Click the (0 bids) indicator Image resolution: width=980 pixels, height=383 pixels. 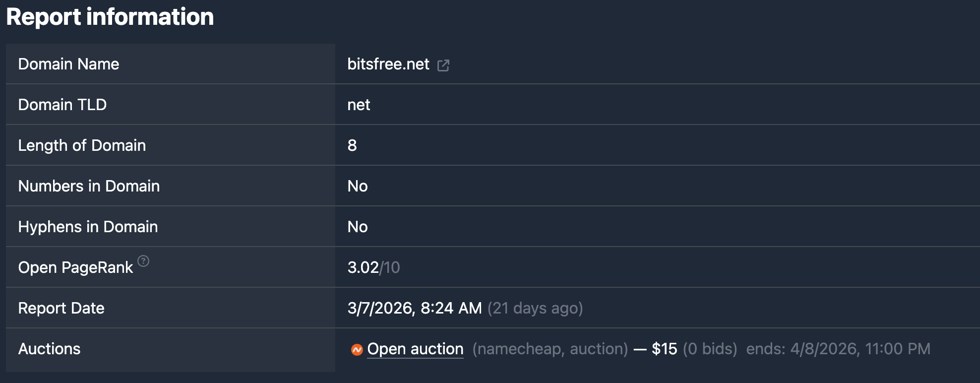pyautogui.click(x=710, y=349)
